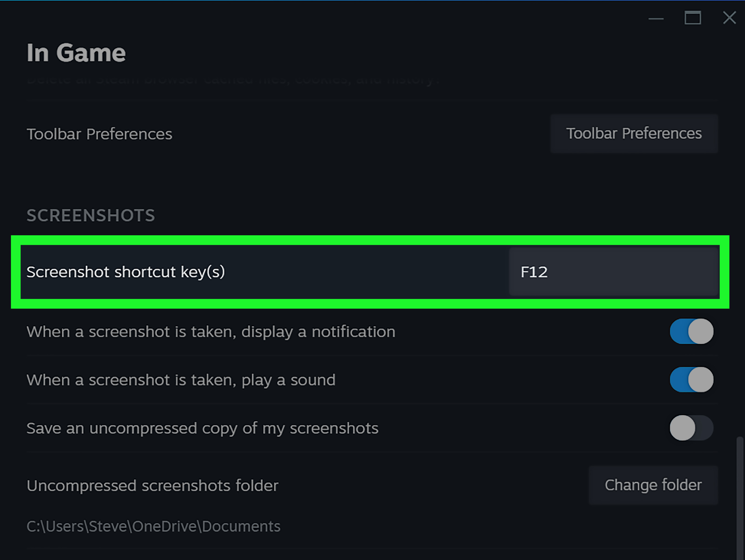The width and height of the screenshot is (745, 560).
Task: Click the In Game page title
Action: [x=76, y=52]
